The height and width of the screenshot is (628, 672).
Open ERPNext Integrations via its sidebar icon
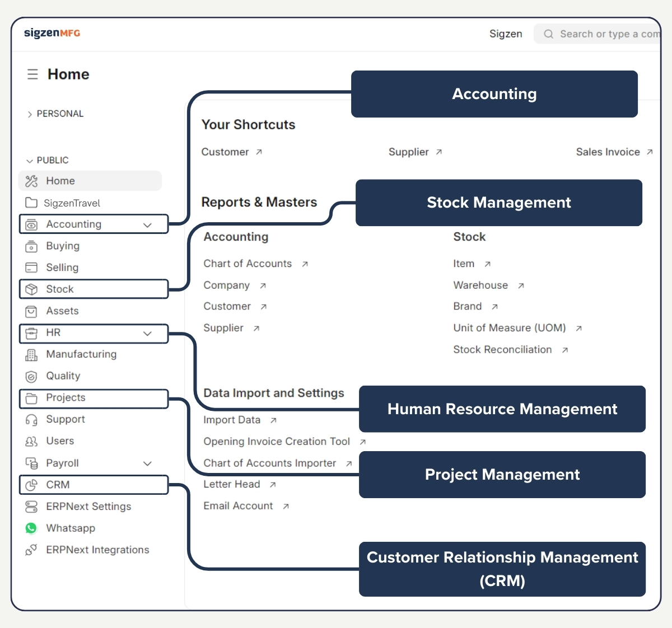[31, 550]
